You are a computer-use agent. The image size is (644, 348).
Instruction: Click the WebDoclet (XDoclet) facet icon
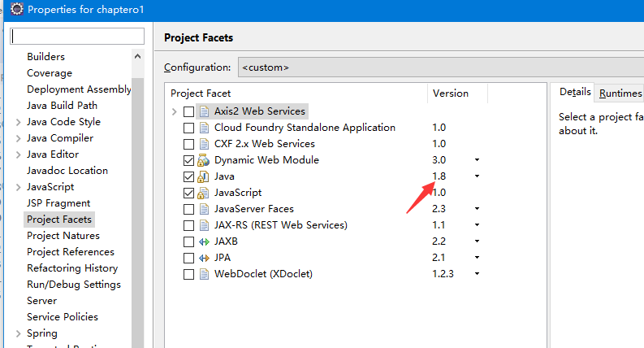pos(204,274)
